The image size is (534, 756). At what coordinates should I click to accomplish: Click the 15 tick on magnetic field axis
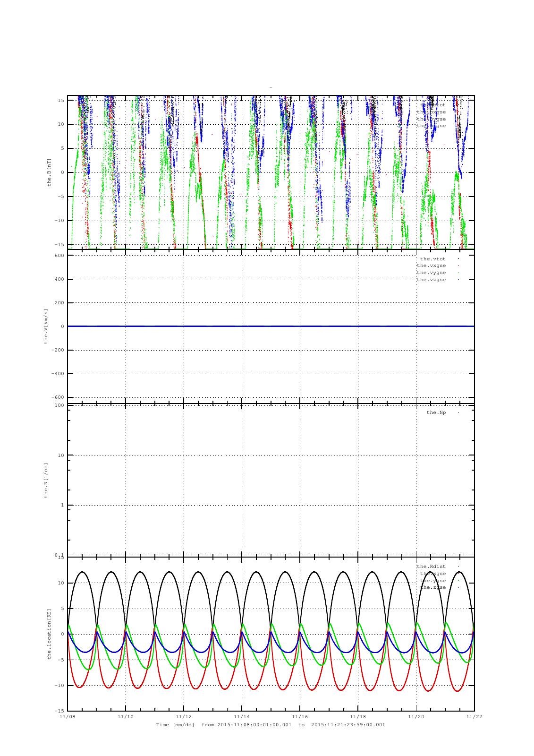click(61, 100)
